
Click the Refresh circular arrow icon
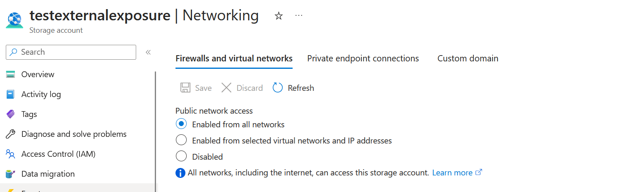tap(278, 88)
